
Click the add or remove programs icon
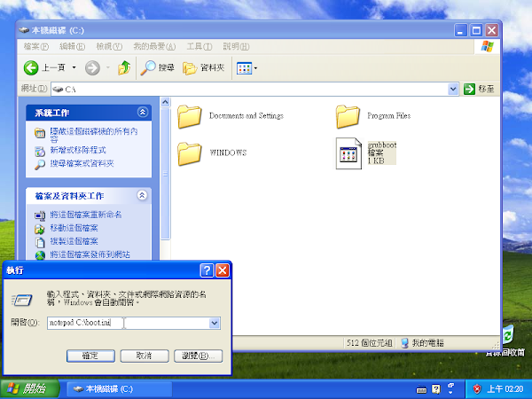[x=40, y=151]
